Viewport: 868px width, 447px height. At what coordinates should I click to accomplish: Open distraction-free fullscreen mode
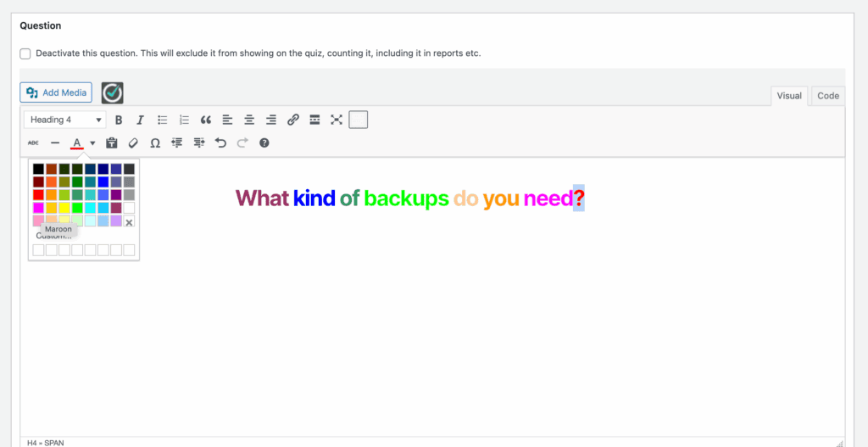[337, 120]
